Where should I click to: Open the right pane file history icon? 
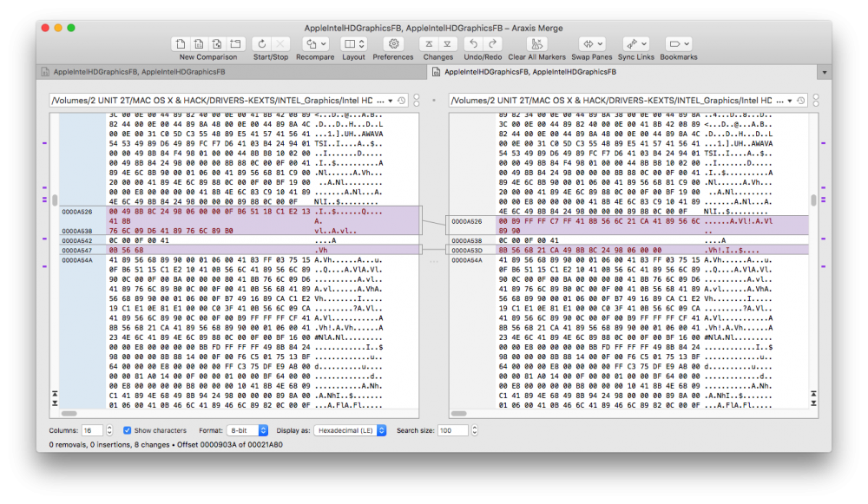coord(801,101)
